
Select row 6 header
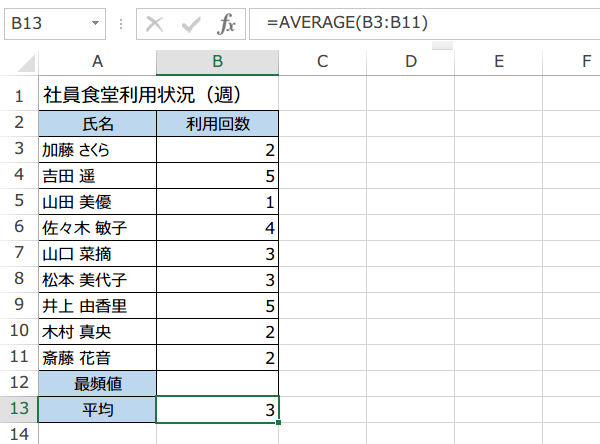[19, 227]
